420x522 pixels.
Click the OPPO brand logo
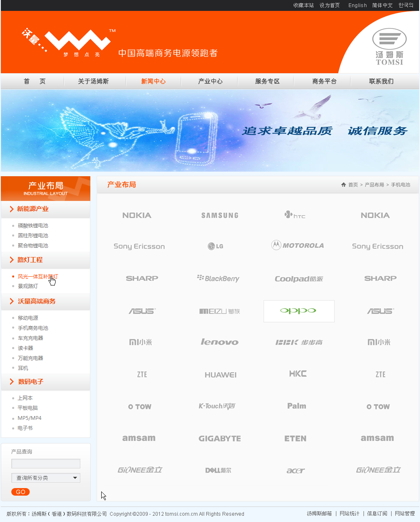(x=299, y=311)
